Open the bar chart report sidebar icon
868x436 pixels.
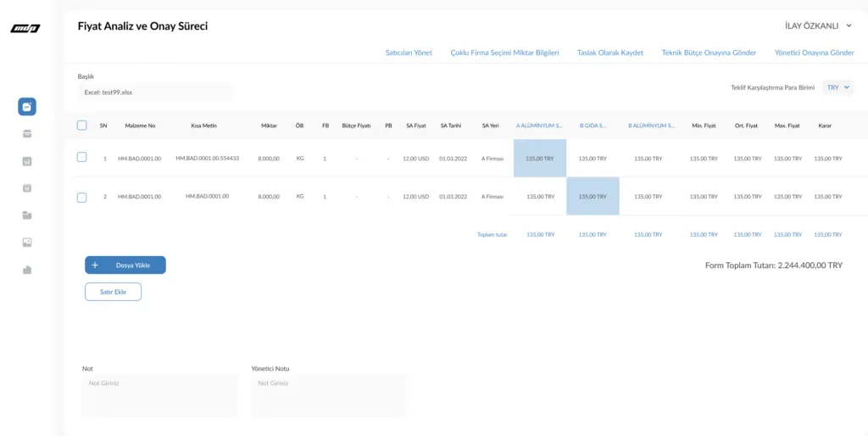tap(27, 160)
